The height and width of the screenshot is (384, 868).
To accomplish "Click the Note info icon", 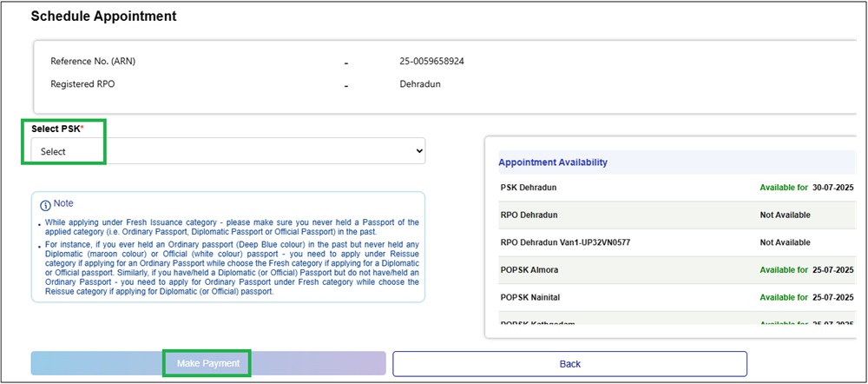I will [46, 204].
